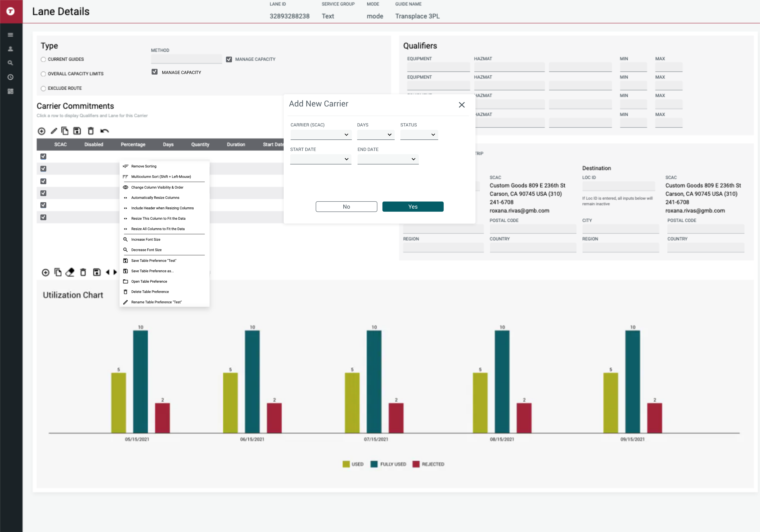
Task: Open the user profile sidebar icon
Action: point(11,49)
